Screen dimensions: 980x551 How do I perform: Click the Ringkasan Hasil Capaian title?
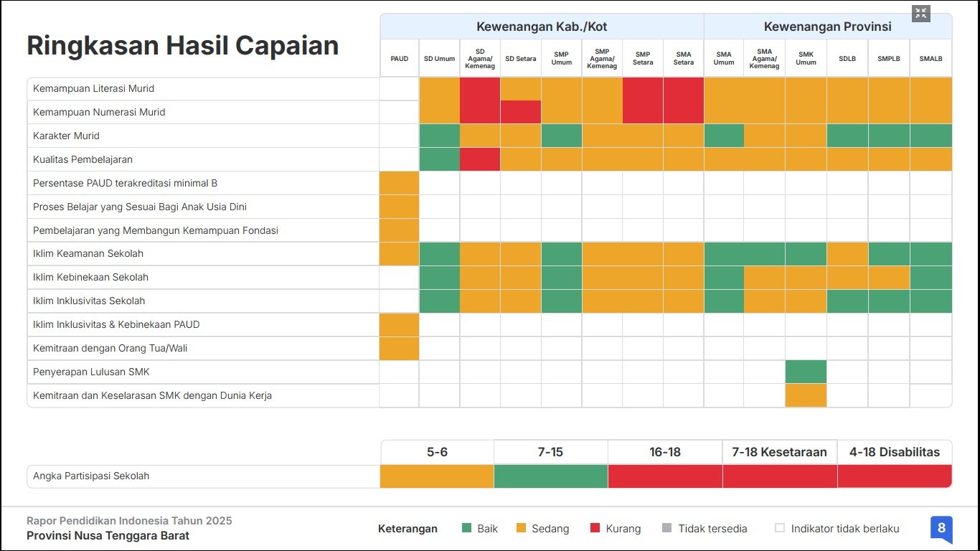(x=183, y=46)
